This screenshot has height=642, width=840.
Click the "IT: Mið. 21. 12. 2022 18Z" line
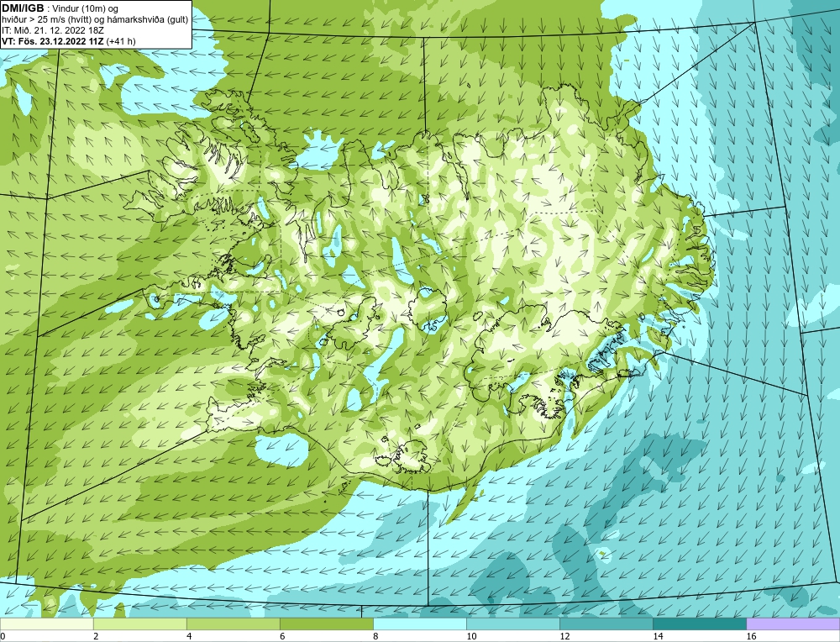(52, 30)
